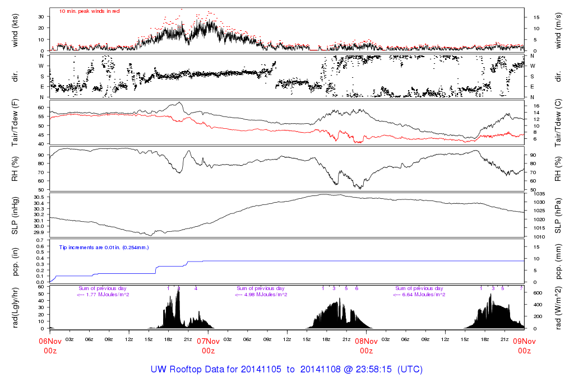Click the "rad(Lgly/hr)" axis label
The height and width of the screenshot is (392, 574).
click(15, 307)
